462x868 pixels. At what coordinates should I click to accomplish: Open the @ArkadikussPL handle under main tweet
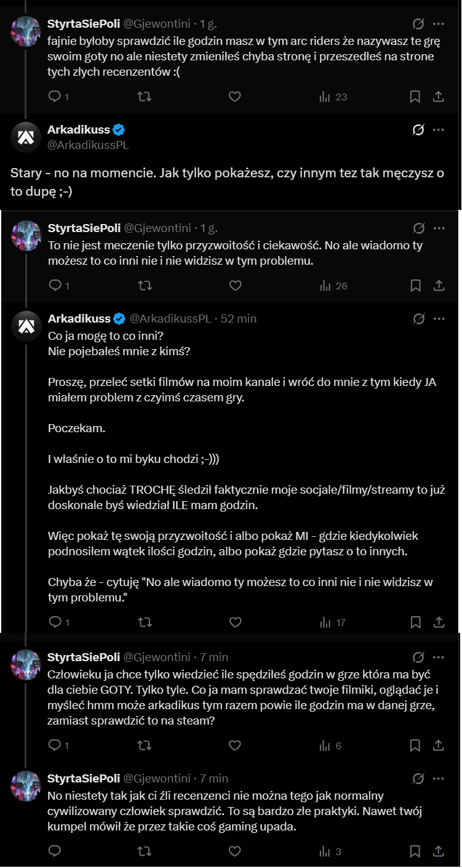point(88,145)
